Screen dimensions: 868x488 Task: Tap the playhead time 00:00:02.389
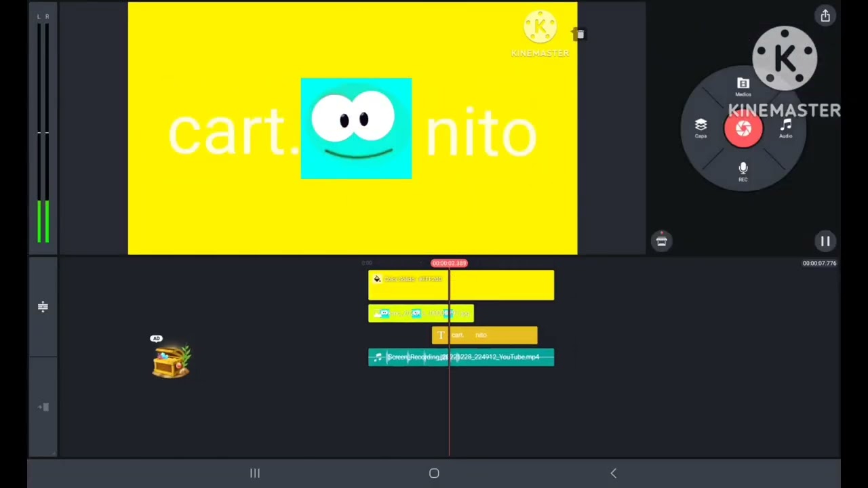point(449,263)
